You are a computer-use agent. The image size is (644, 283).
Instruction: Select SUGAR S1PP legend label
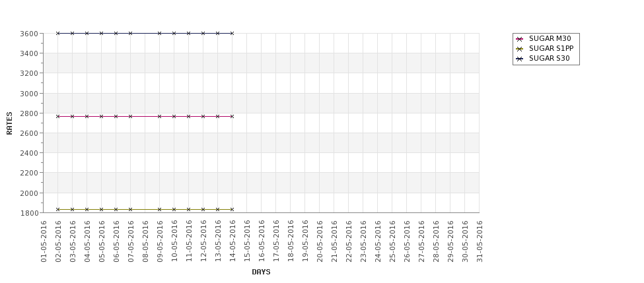(551, 48)
